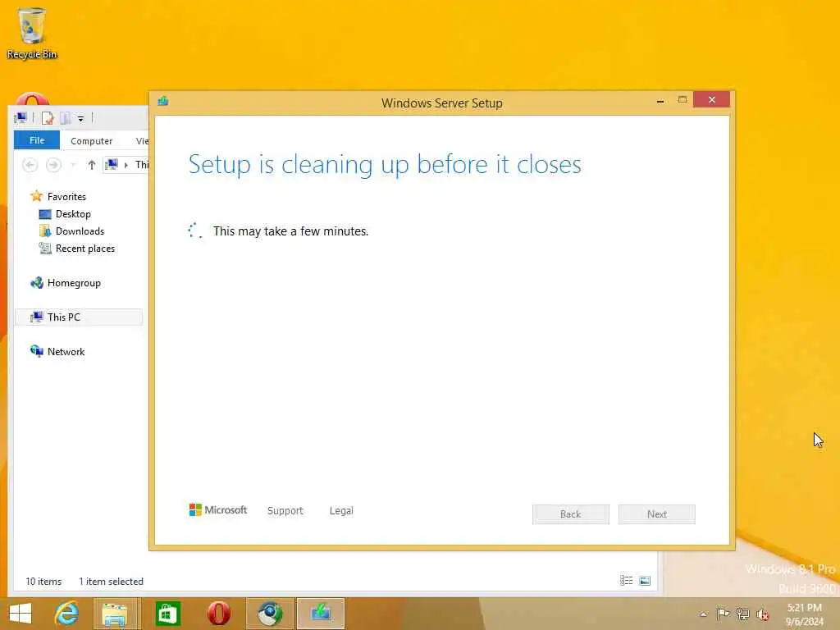Select Homegroup in the navigation pane

74,283
